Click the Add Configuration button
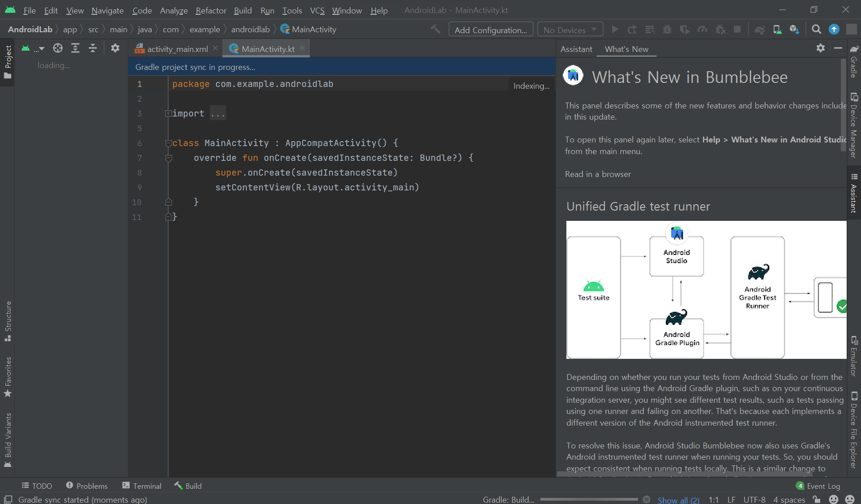The height and width of the screenshot is (504, 861). [x=491, y=30]
